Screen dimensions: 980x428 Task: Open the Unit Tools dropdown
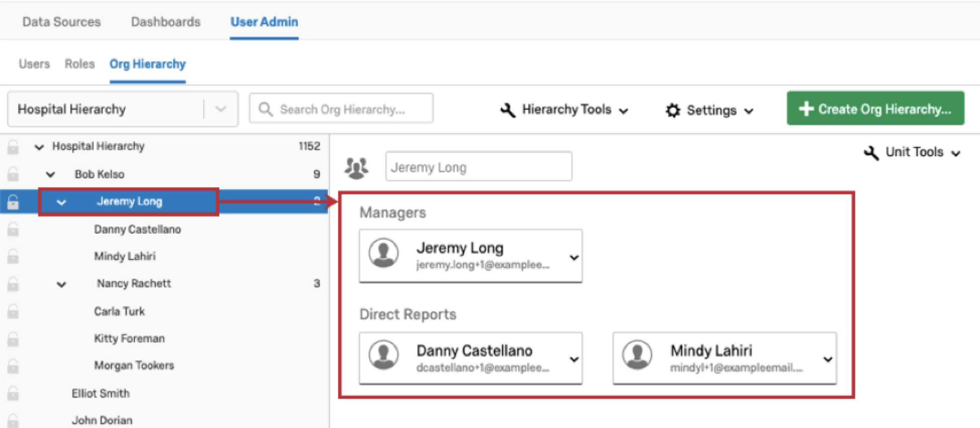(x=912, y=153)
